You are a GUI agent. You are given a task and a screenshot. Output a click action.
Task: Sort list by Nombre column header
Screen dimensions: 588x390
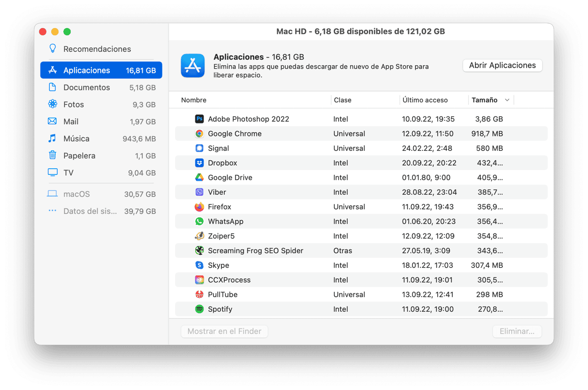click(194, 100)
